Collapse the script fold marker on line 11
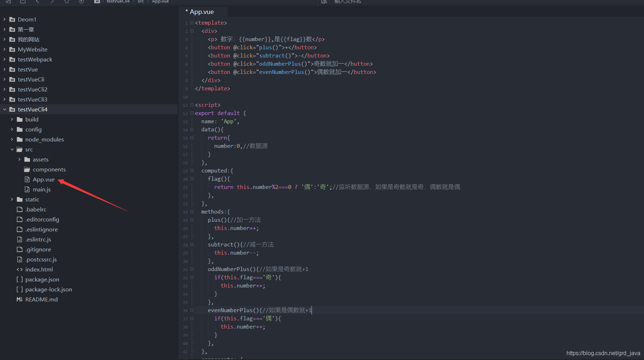The image size is (644, 360). 192,105
